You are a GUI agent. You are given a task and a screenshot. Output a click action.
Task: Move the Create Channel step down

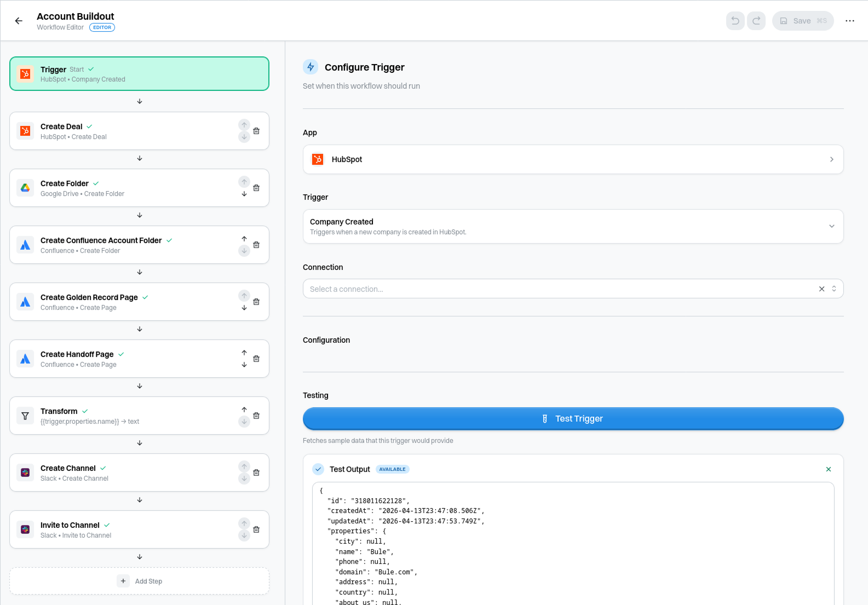coord(244,479)
